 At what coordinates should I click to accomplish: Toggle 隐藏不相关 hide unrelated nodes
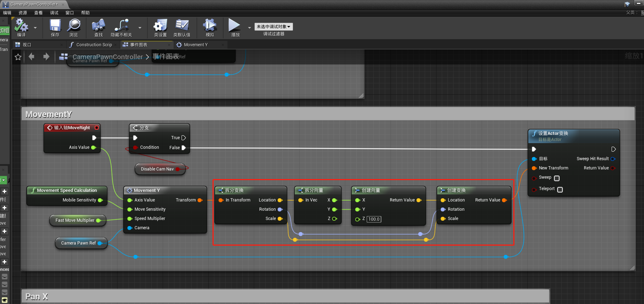(121, 28)
